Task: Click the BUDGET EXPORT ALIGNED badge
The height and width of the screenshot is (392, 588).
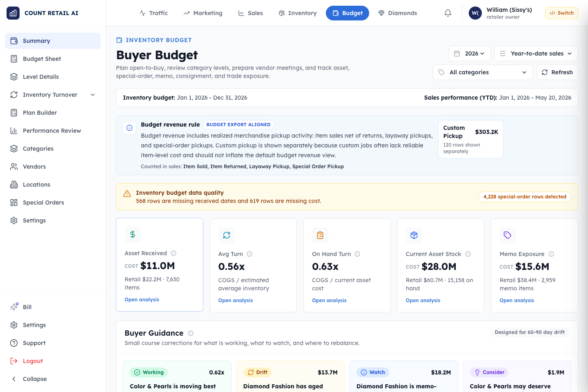Action: point(238,125)
